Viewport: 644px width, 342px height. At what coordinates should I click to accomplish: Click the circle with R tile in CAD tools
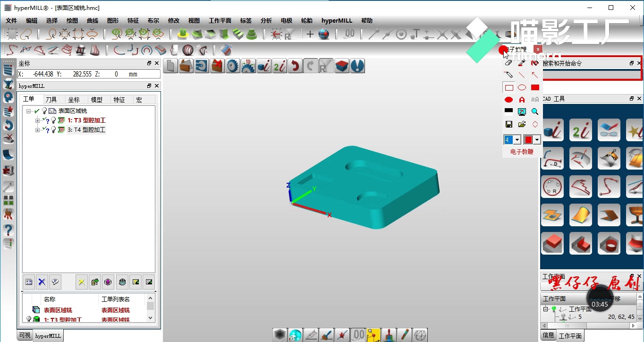[552, 187]
